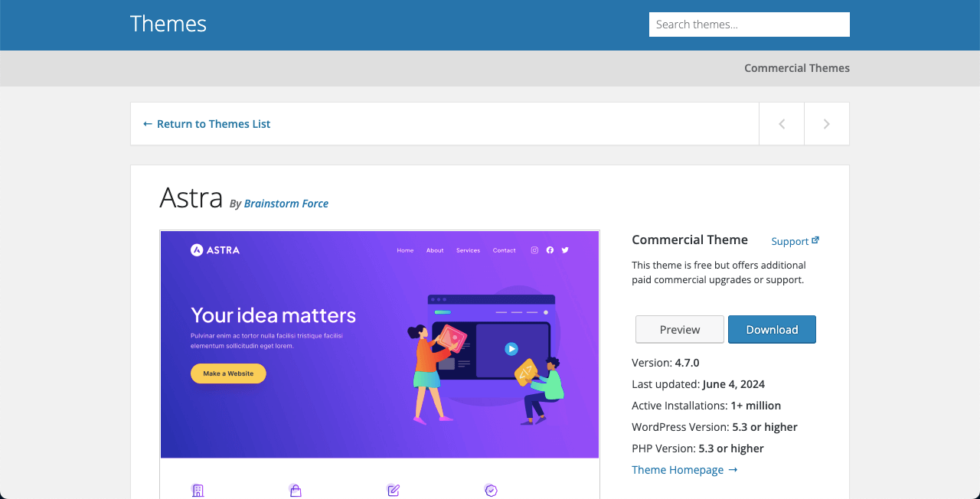Click Make a Website button in preview
The height and width of the screenshot is (499, 980).
pos(228,373)
